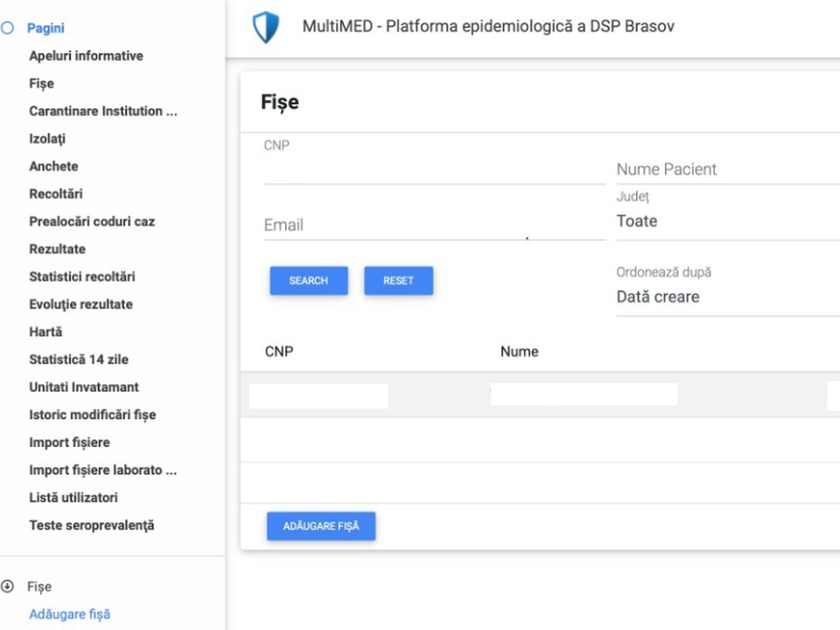Viewport: 840px width, 630px height.
Task: Open the Import fișiere page
Action: pos(70,443)
